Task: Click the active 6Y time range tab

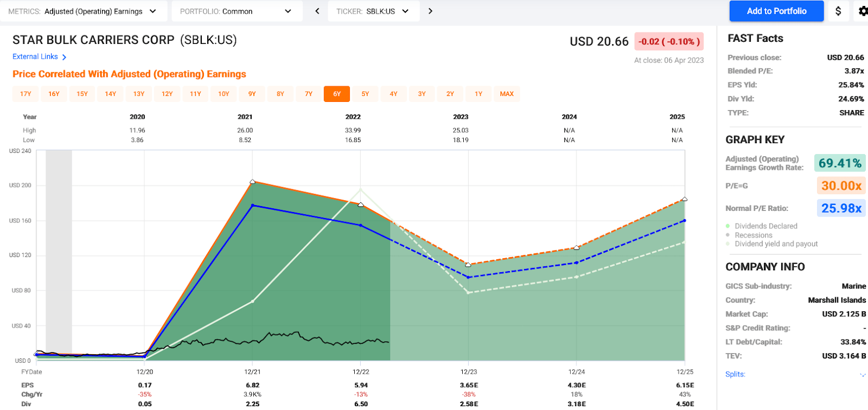Action: point(337,94)
